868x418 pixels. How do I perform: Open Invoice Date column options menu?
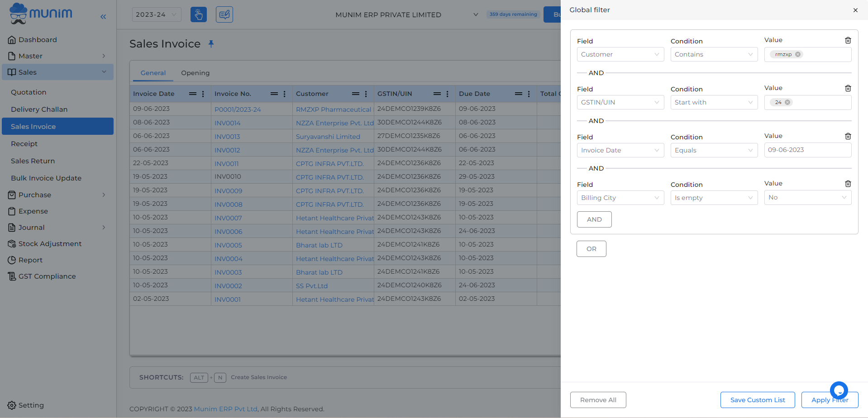[203, 94]
